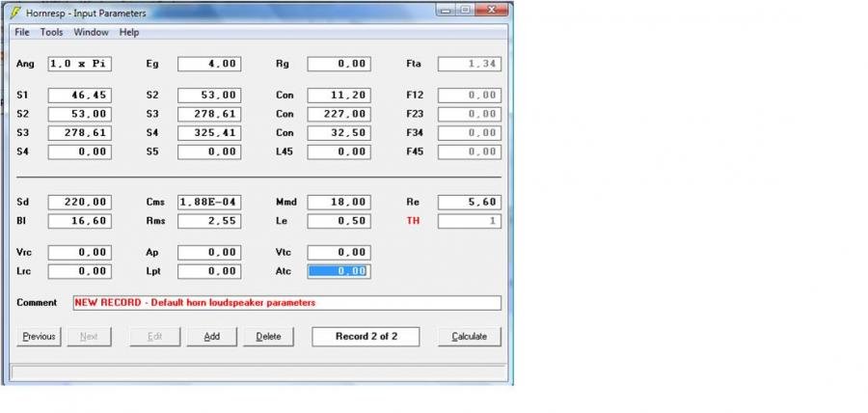Click the Re field showing 5,60
This screenshot has width=868, height=413.
pyautogui.click(x=469, y=203)
